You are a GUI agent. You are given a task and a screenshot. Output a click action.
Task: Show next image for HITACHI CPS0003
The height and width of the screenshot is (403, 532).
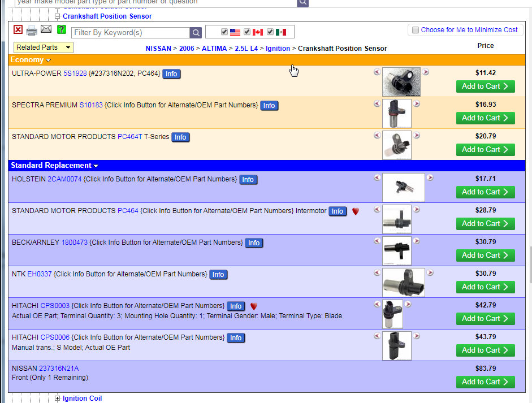tap(408, 304)
